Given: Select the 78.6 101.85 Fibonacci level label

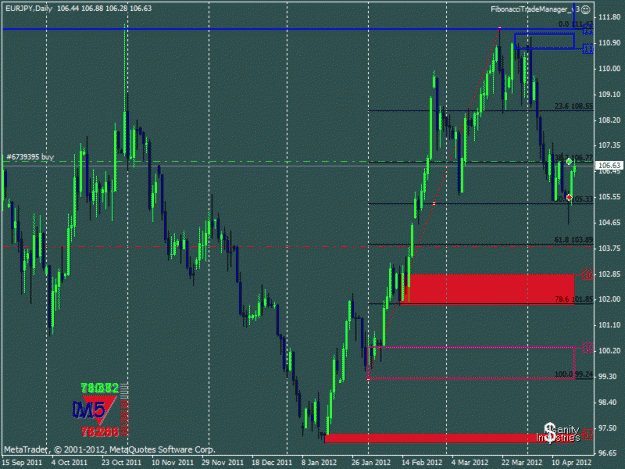Looking at the screenshot, I should click(x=574, y=299).
